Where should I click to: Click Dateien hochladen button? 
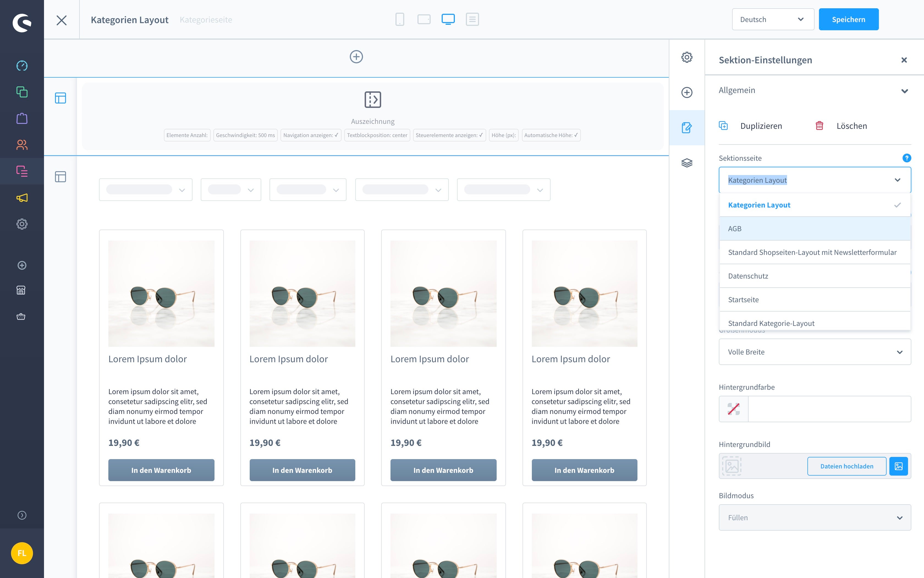pyautogui.click(x=846, y=466)
